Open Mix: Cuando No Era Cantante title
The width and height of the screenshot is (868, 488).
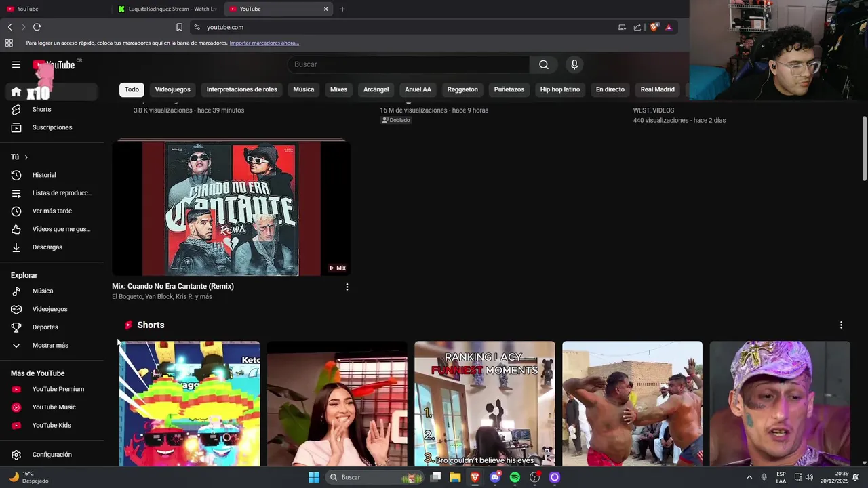(x=173, y=286)
